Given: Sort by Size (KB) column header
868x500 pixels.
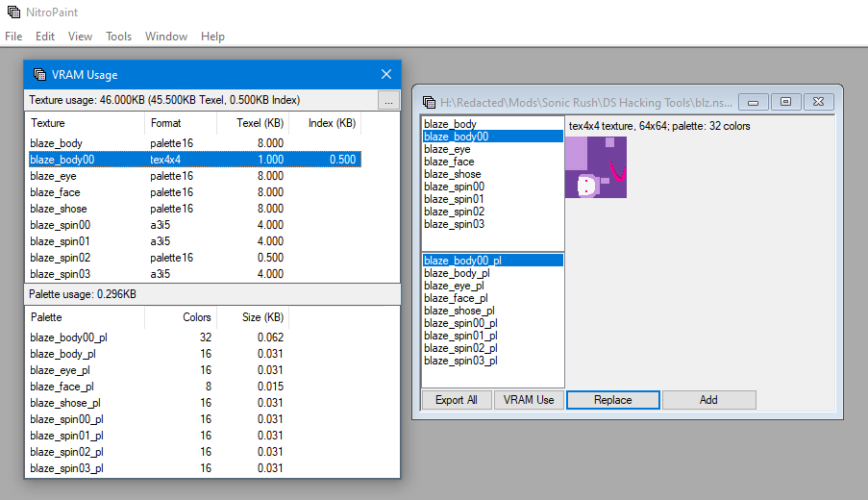Looking at the screenshot, I should click(x=253, y=317).
